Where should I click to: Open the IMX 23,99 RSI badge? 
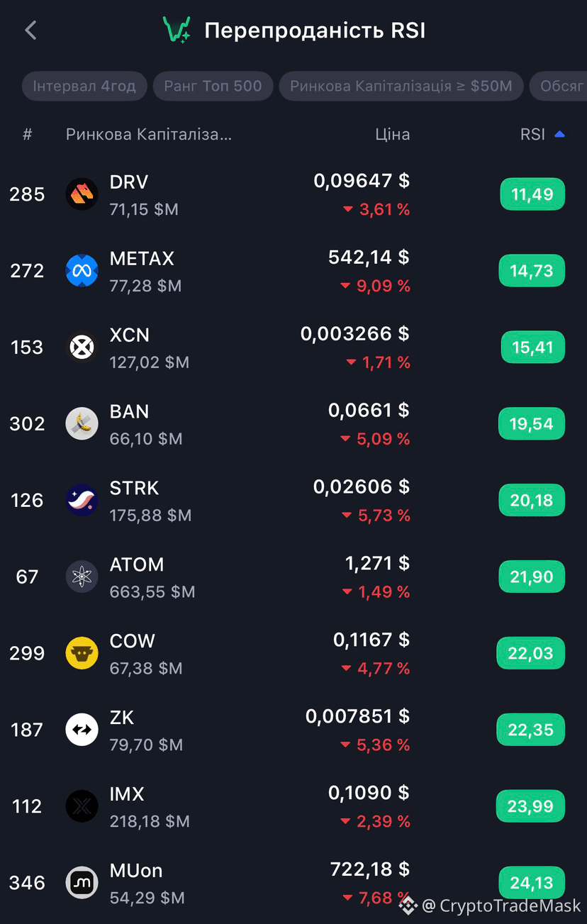point(531,806)
